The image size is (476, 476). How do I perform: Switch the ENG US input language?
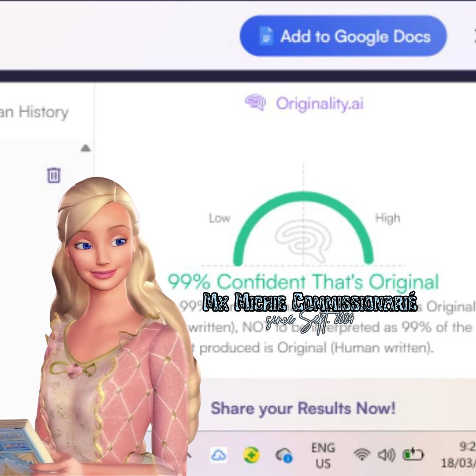(323, 455)
